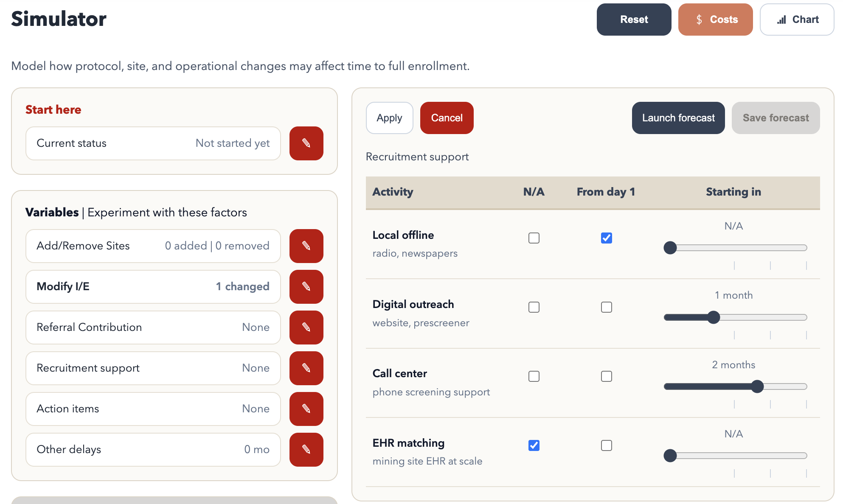
Task: Click the bar chart icon on Chart
Action: click(781, 20)
